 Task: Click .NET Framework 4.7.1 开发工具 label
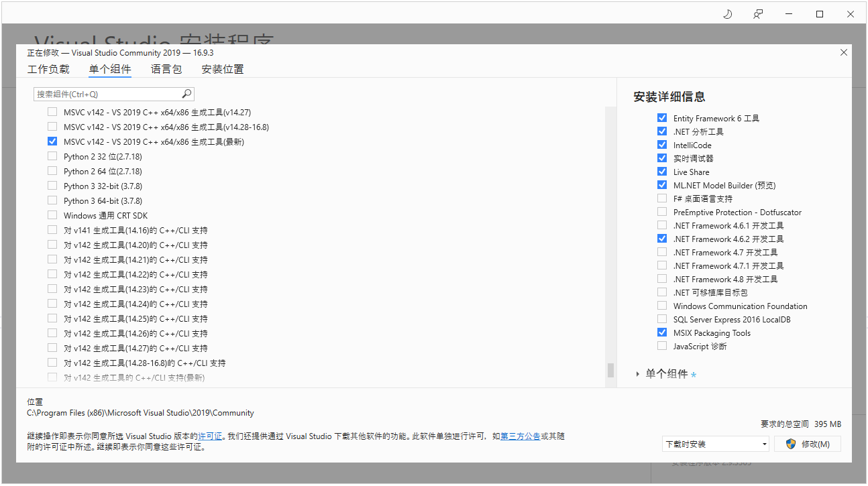click(728, 265)
